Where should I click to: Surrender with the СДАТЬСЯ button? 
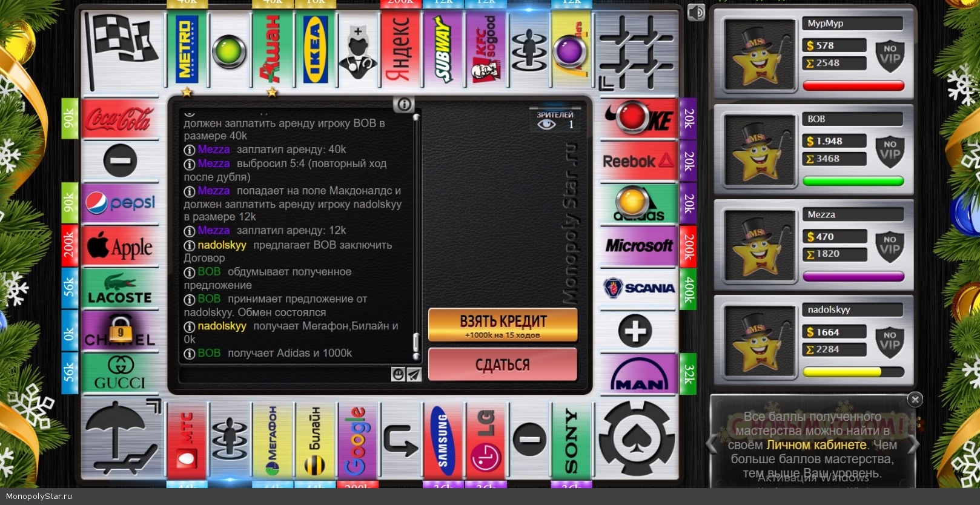pyautogui.click(x=503, y=365)
